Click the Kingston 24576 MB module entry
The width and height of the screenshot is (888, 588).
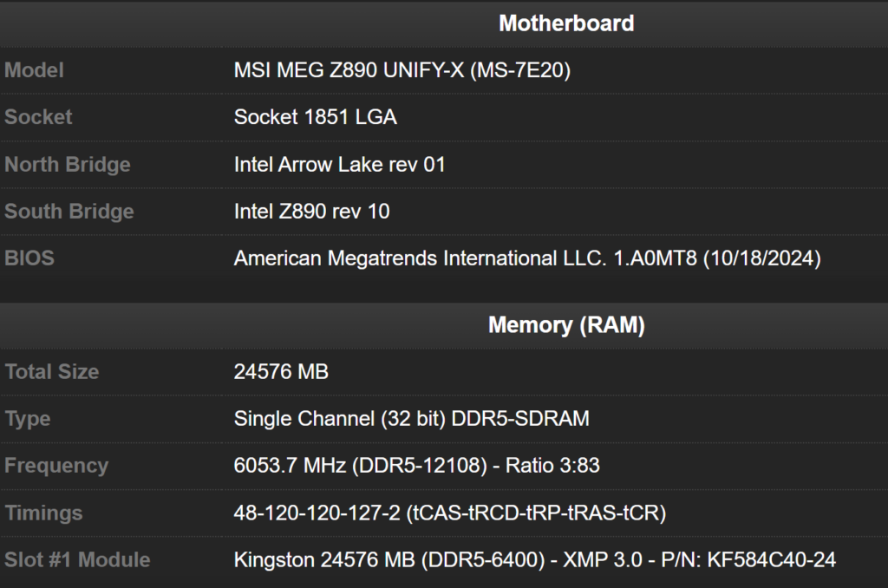[x=534, y=560]
